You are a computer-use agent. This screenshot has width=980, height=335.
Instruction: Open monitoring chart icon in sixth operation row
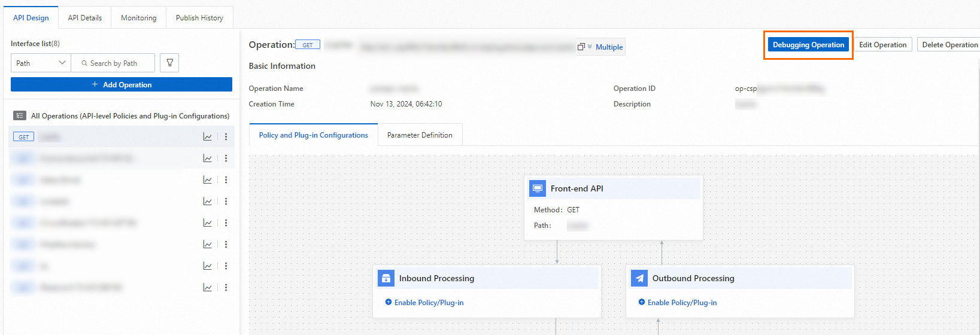207,245
